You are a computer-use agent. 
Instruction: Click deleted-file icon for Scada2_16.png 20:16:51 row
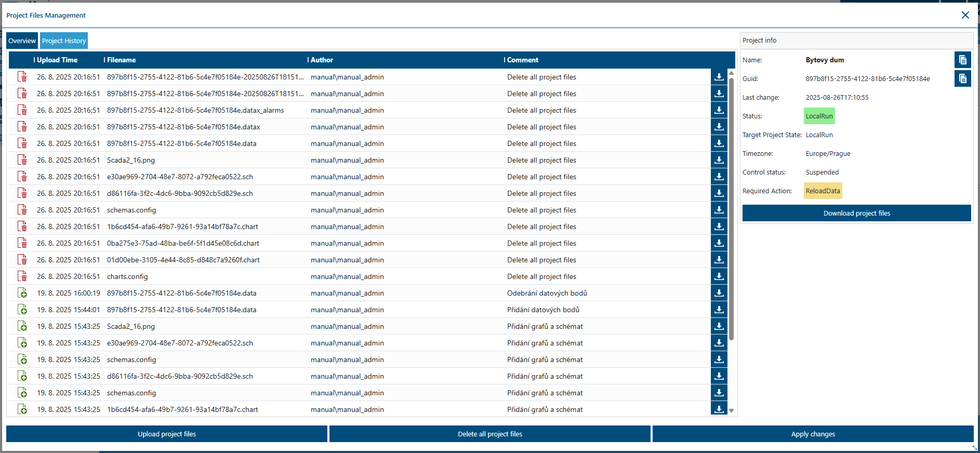coord(22,160)
